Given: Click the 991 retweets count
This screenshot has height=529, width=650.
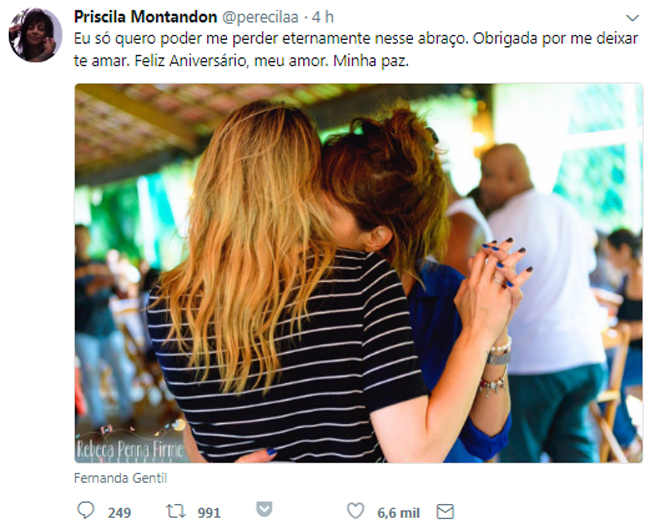Looking at the screenshot, I should coord(209,513).
